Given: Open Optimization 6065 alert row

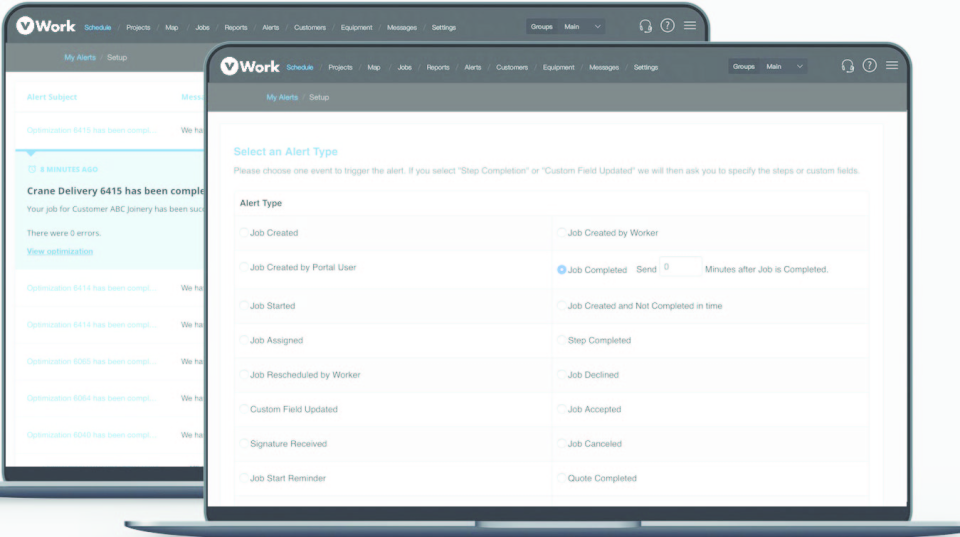Looking at the screenshot, I should click(x=110, y=361).
